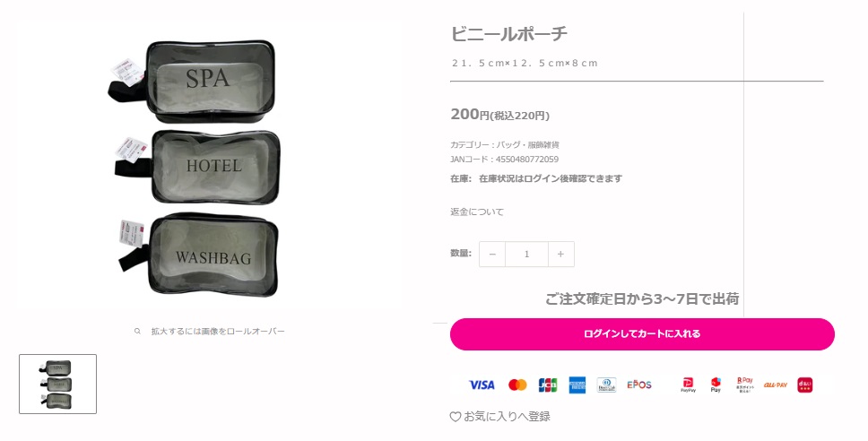Image resolution: width=868 pixels, height=441 pixels.
Task: Click the au PAY logo
Action: click(x=776, y=385)
